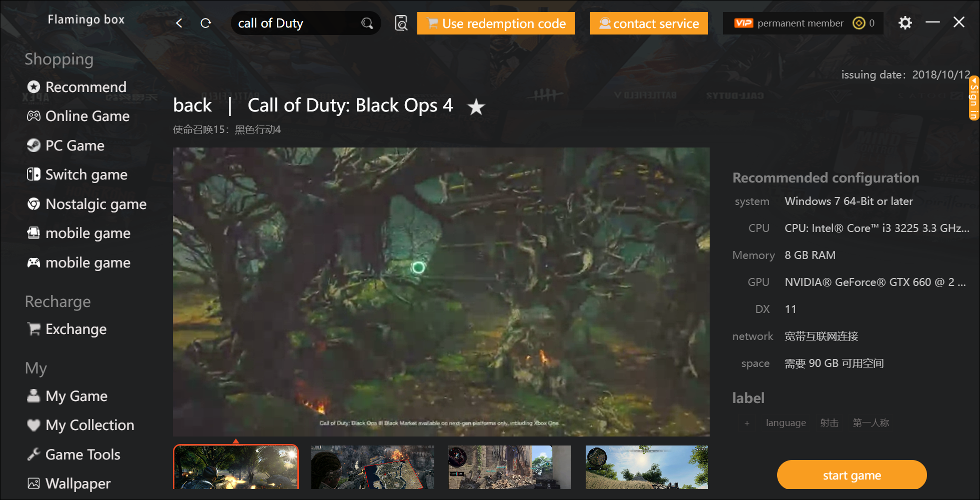Click the network value 宽带互联网连接
Image resolution: width=980 pixels, height=500 pixels.
pos(821,336)
